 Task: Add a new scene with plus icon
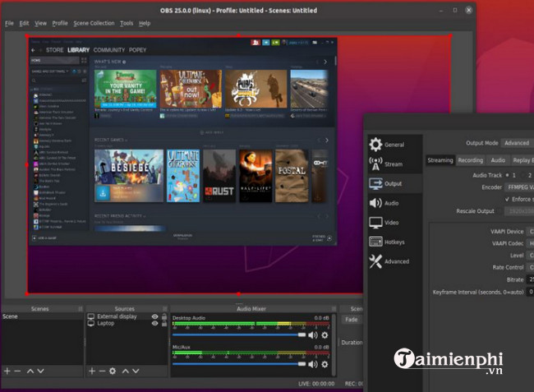click(x=7, y=371)
